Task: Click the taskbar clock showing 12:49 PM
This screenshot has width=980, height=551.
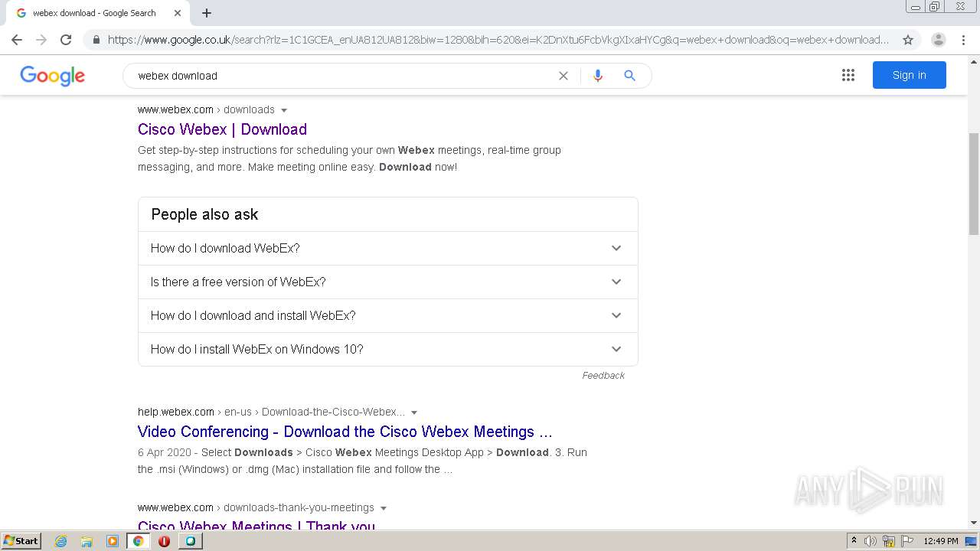Action: tap(941, 541)
